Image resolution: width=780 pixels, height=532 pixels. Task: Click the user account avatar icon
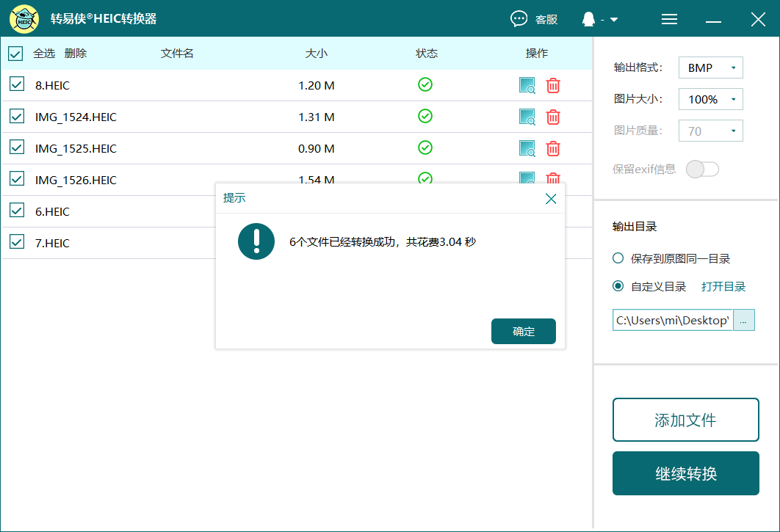point(588,19)
